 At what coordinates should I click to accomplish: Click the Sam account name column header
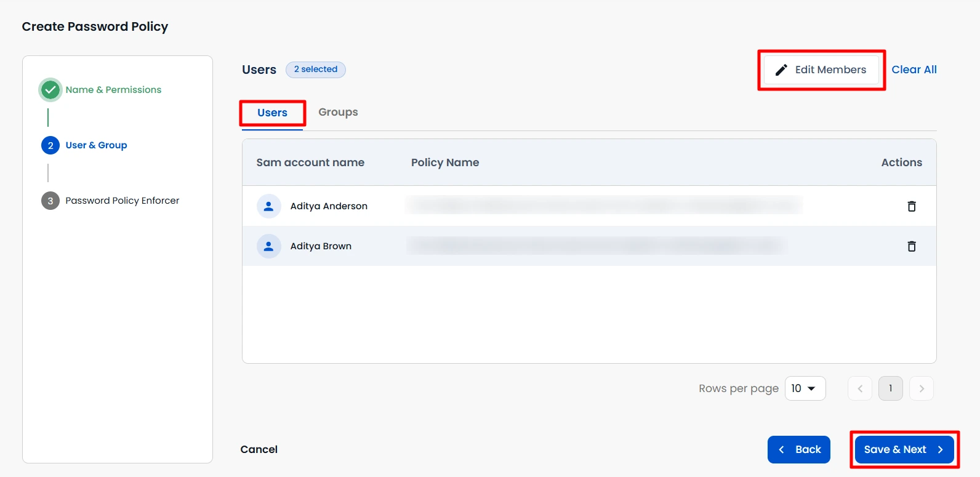click(310, 162)
